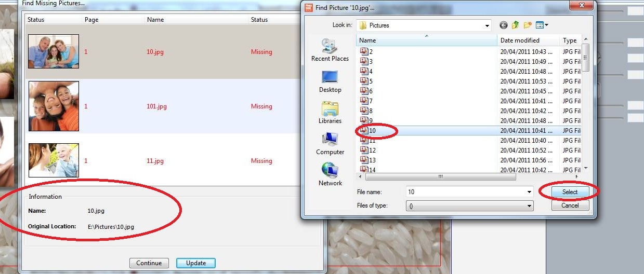Open the Files of type dropdown
Image resolution: width=644 pixels, height=274 pixels.
(x=529, y=206)
